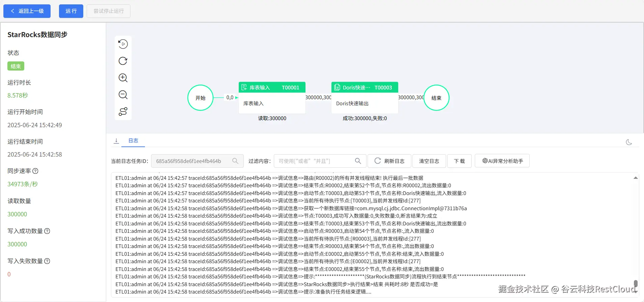Viewport: 644px width, 302px height.
Task: Click search icon in filter content field
Action: point(358,161)
